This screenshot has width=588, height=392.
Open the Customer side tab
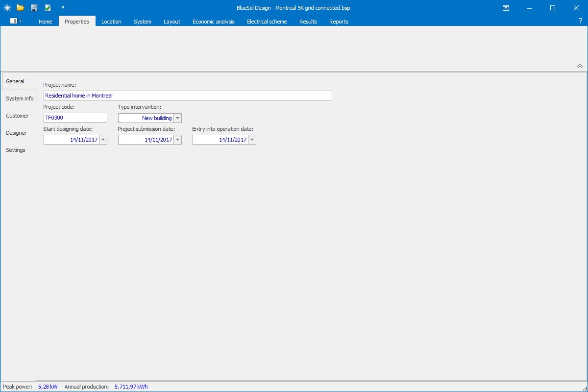coord(18,116)
